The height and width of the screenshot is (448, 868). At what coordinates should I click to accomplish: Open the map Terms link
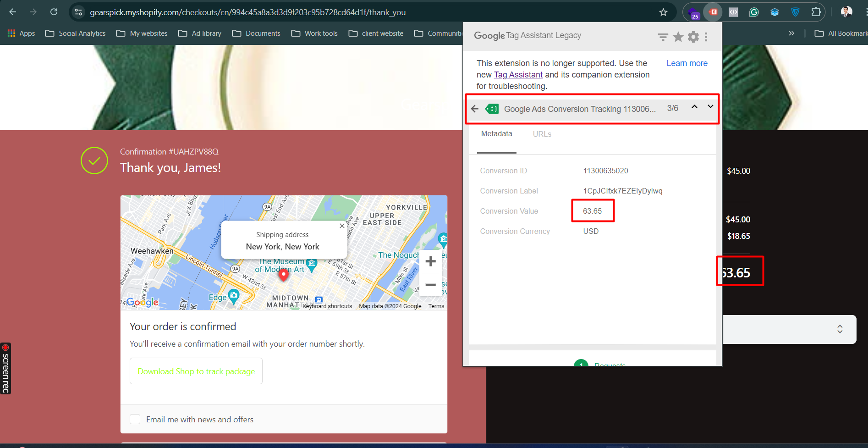(436, 306)
